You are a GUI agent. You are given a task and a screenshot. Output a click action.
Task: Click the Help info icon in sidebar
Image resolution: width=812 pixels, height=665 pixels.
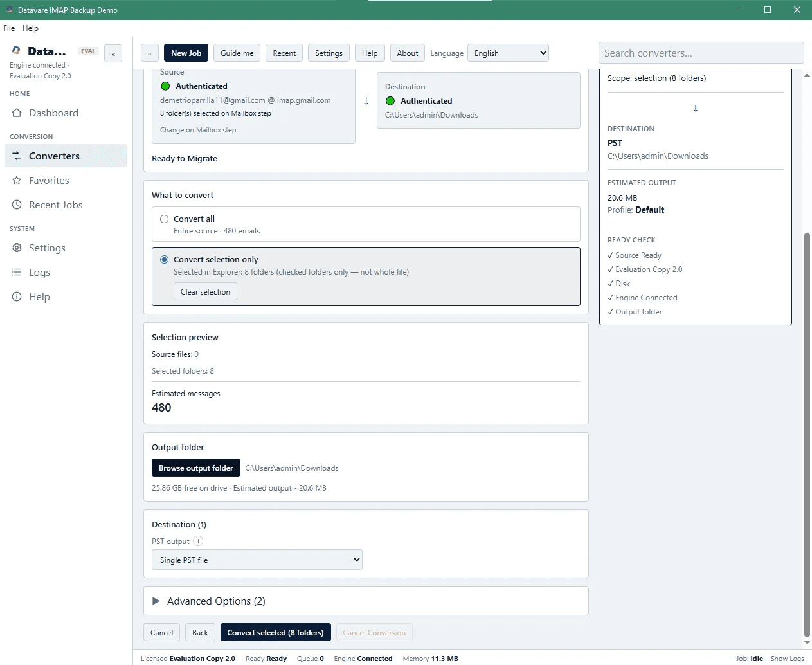point(17,296)
